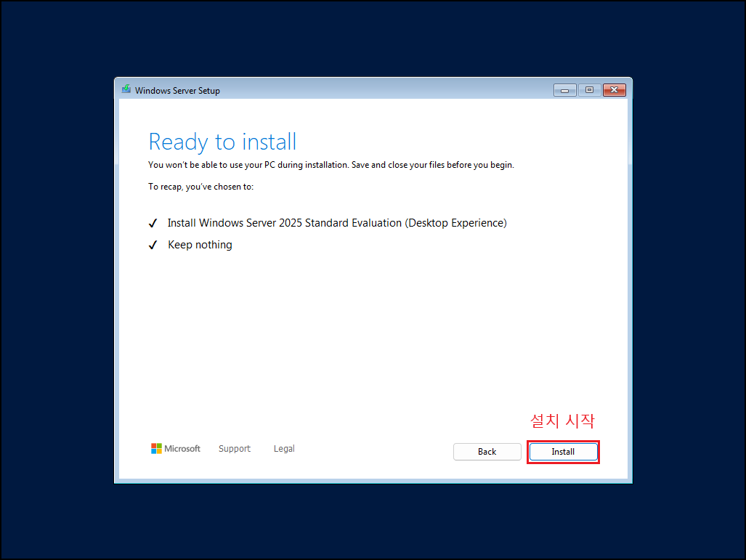Click the 'You won't be able to use your PC' sentence

coord(331,165)
